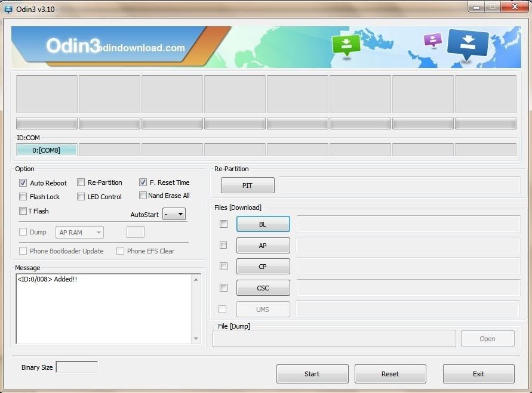
Task: Click the Exit button
Action: tap(479, 374)
